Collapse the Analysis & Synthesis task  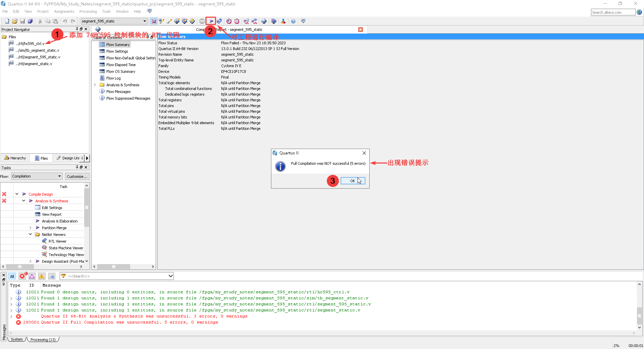point(23,201)
